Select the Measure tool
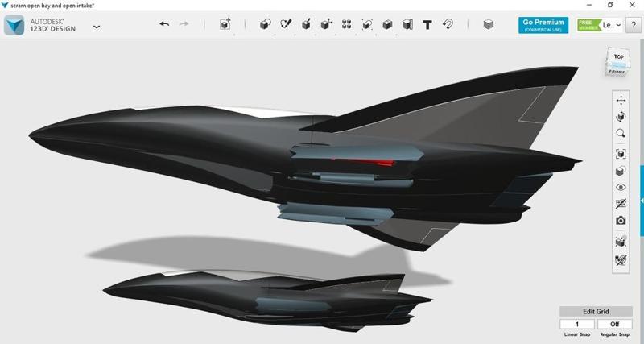644x344 pixels. click(x=407, y=25)
